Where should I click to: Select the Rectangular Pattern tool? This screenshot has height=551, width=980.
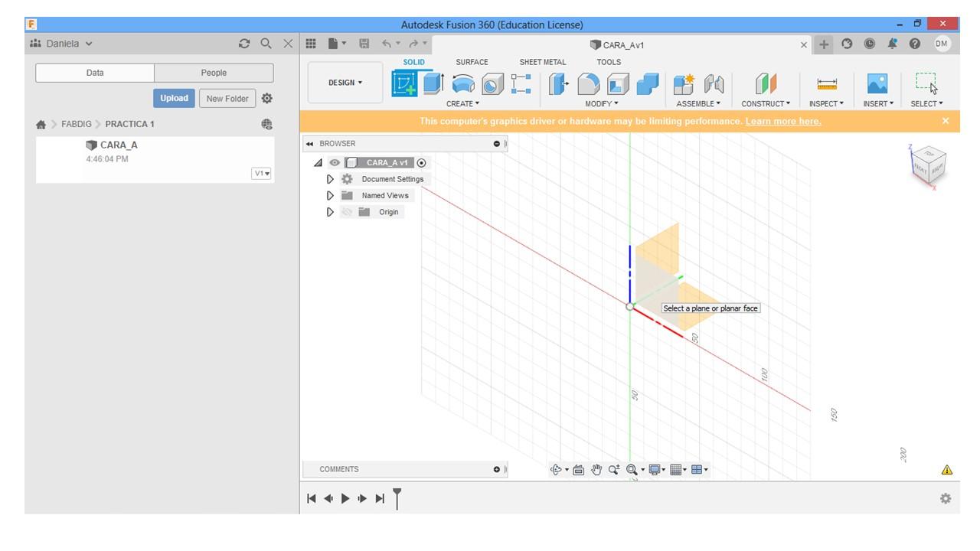pos(521,83)
